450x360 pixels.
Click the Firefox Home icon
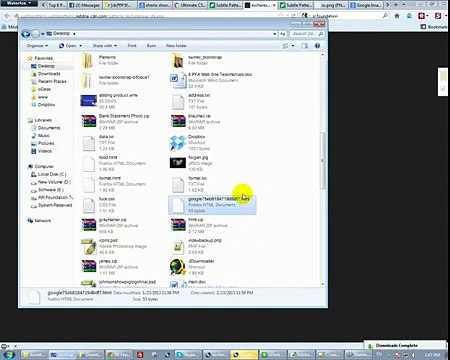click(x=397, y=16)
